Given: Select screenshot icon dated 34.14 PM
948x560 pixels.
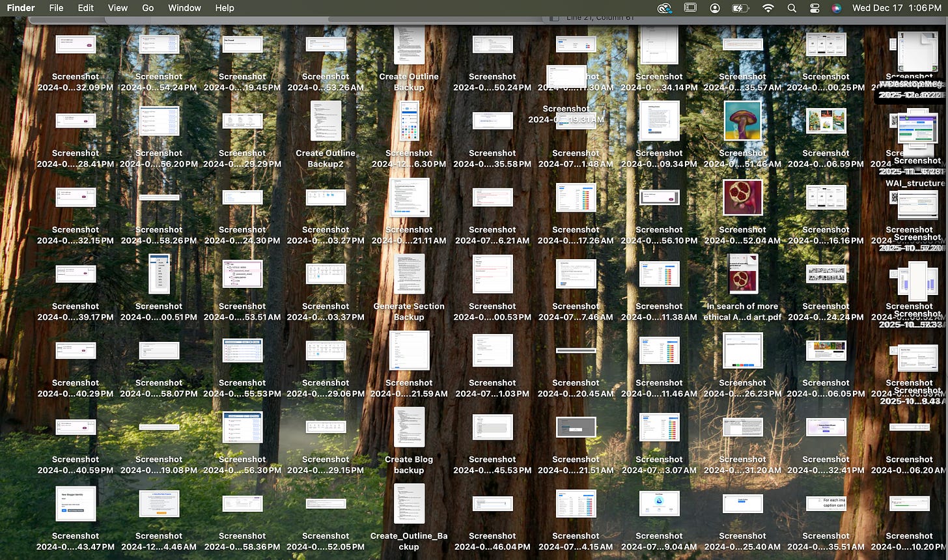Looking at the screenshot, I should (659, 46).
